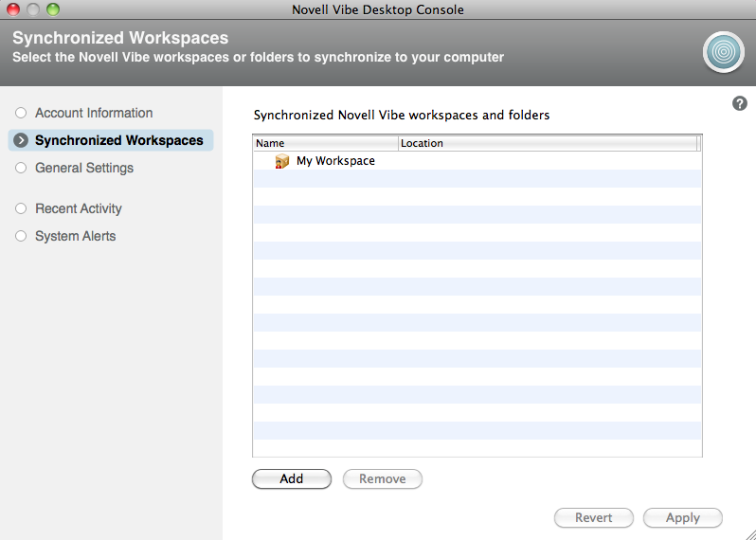Click the Revert button
Viewport: 756px width, 540px height.
click(594, 518)
